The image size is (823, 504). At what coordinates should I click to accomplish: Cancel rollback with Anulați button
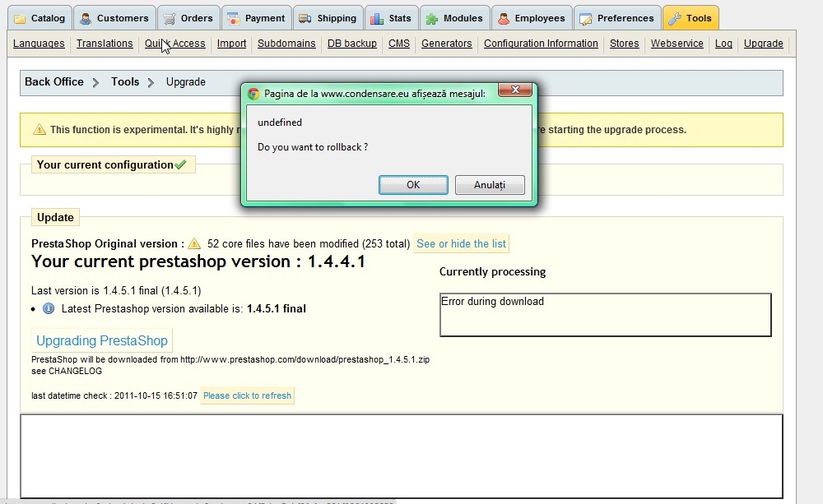point(489,185)
